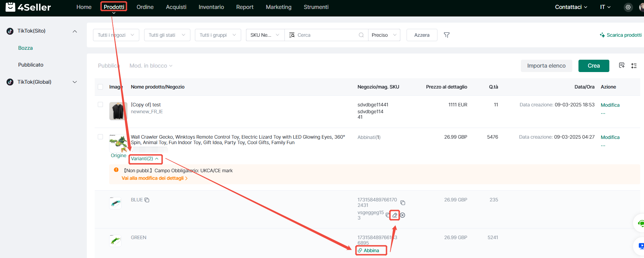The height and width of the screenshot is (258, 644).
Task: Click the pencil edit icon beside vsgeggeg153
Action: click(x=395, y=215)
